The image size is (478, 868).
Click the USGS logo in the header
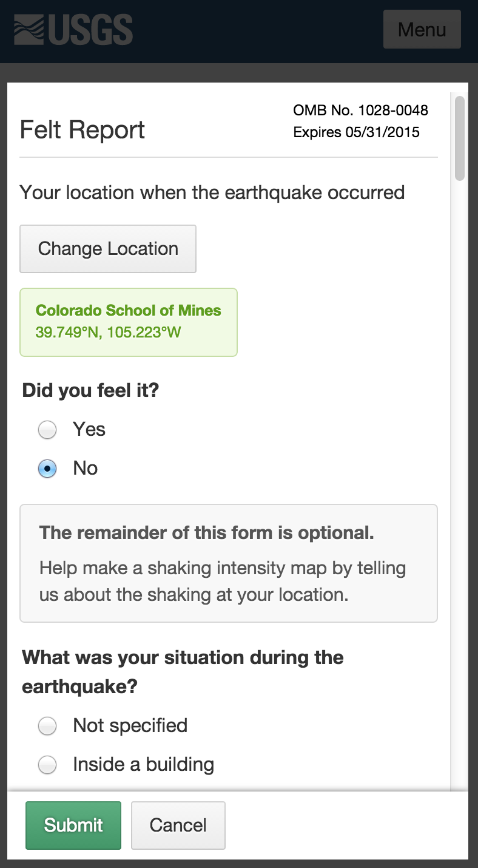click(73, 29)
